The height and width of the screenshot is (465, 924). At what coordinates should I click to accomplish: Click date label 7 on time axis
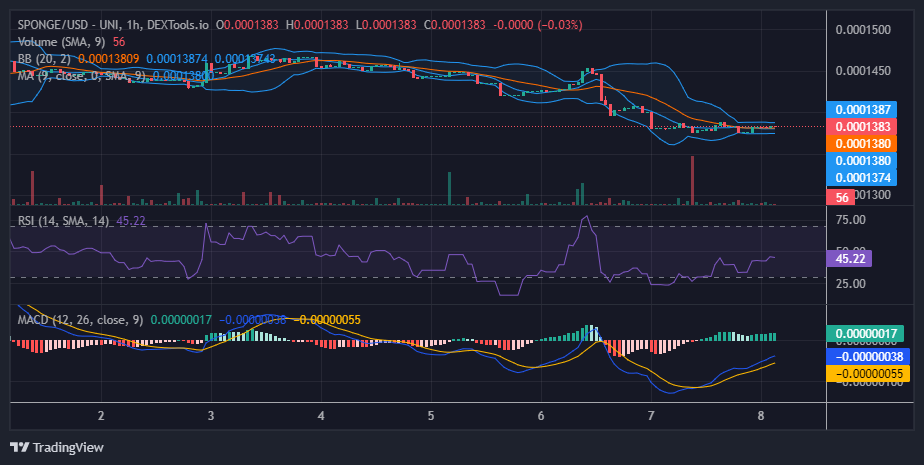coord(651,415)
